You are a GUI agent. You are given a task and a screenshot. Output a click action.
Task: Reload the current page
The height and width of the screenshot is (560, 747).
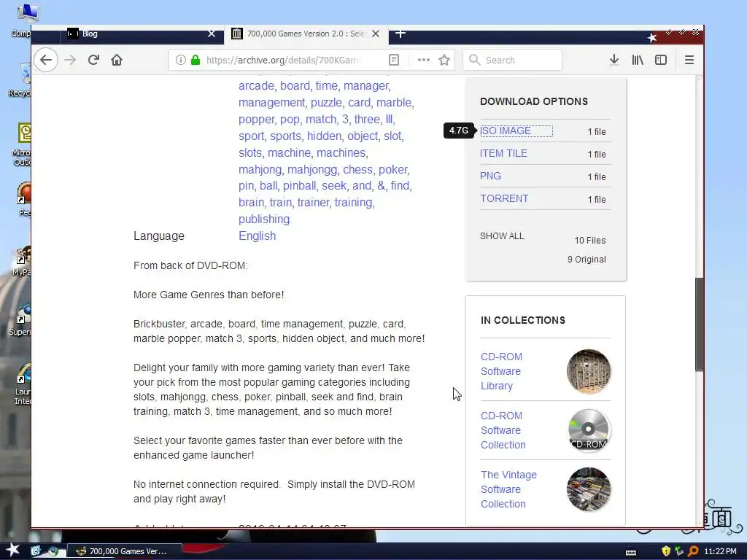point(93,60)
